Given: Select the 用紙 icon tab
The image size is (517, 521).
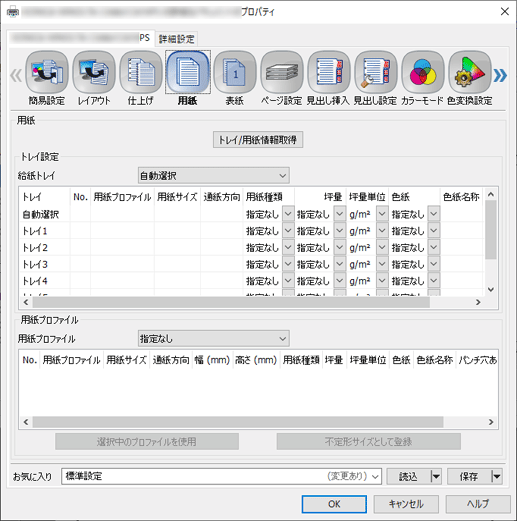Looking at the screenshot, I should [x=188, y=78].
